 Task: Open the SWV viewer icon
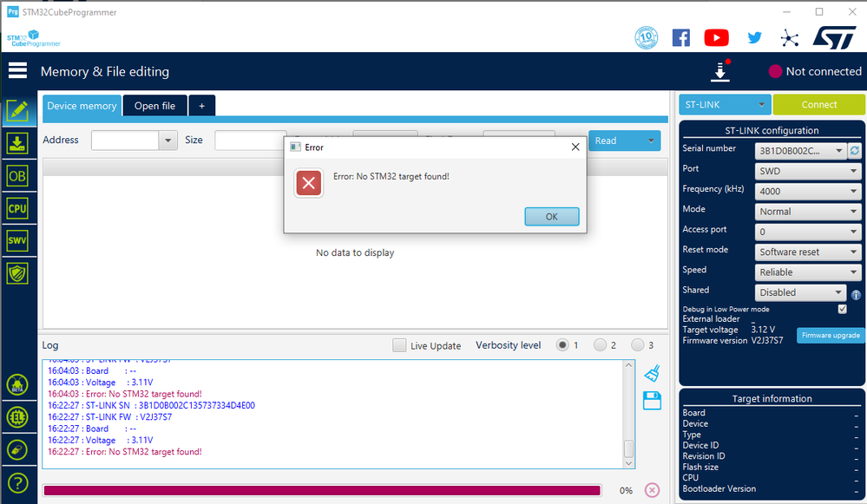[17, 240]
